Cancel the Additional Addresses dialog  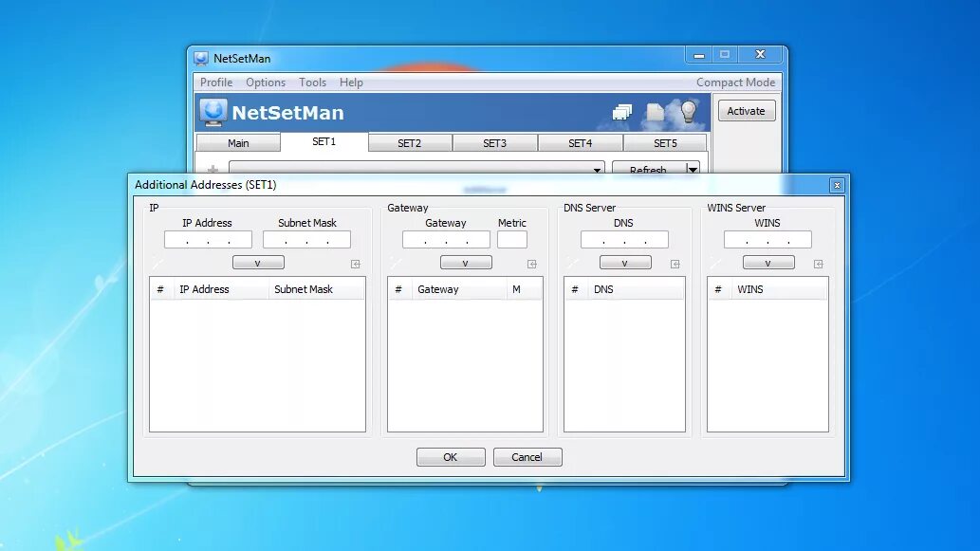pos(527,457)
